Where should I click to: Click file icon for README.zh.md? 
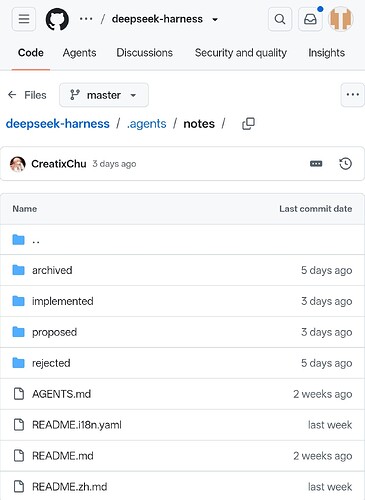pos(19,487)
